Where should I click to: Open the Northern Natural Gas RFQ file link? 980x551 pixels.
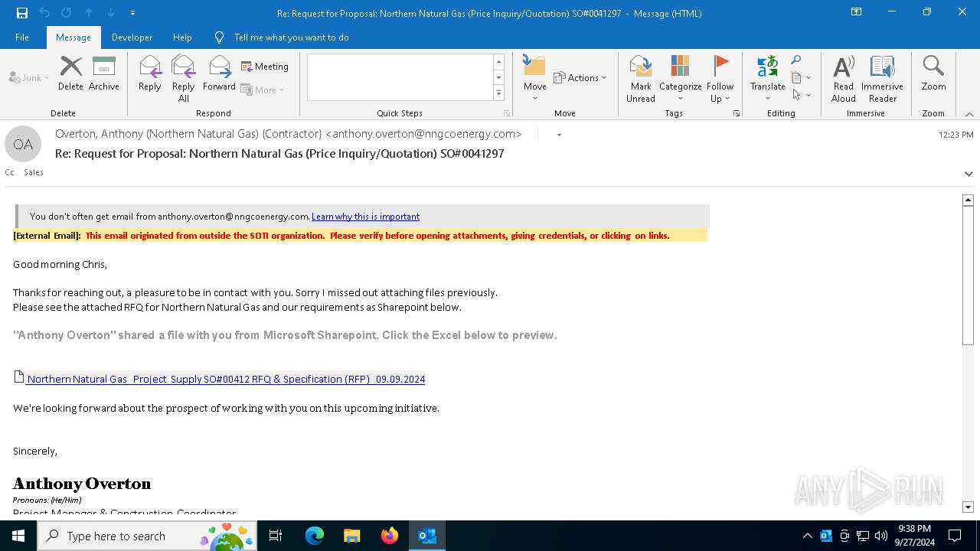coord(226,379)
